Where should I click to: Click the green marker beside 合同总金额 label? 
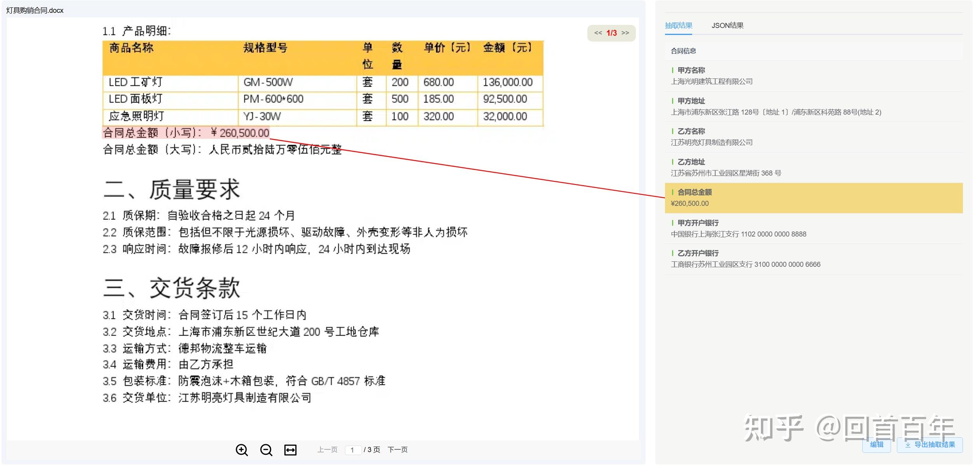point(673,192)
